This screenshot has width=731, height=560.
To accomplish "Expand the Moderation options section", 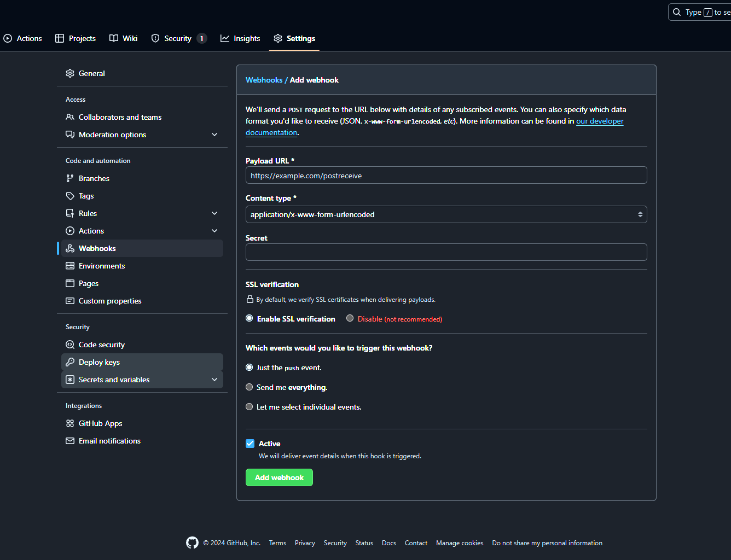I will 214,134.
